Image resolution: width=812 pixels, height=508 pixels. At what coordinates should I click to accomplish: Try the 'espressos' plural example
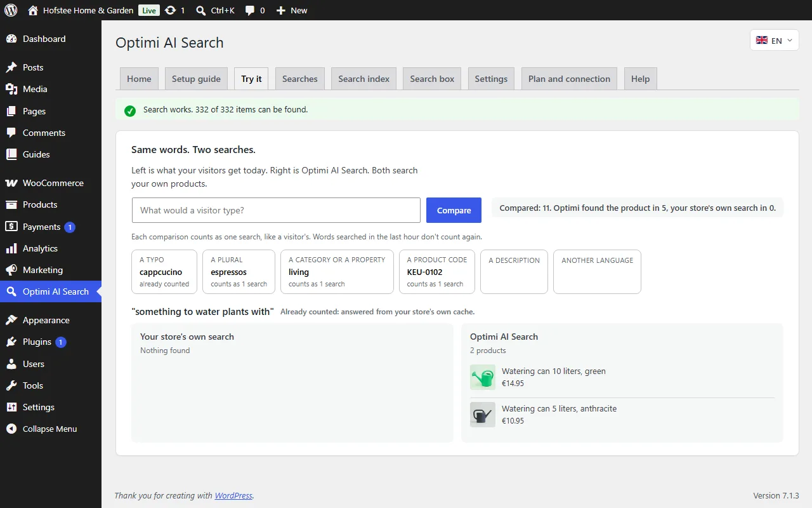pyautogui.click(x=239, y=272)
